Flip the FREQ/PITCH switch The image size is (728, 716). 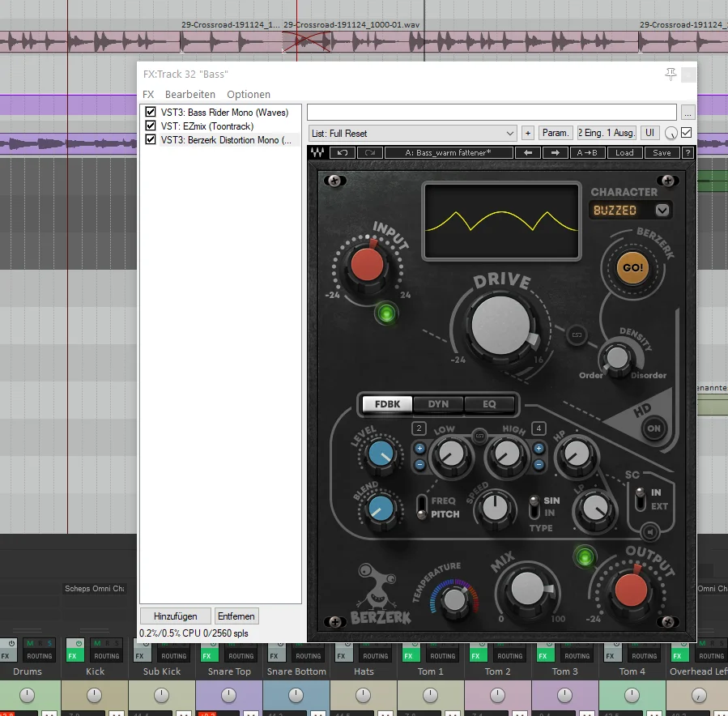tap(422, 506)
